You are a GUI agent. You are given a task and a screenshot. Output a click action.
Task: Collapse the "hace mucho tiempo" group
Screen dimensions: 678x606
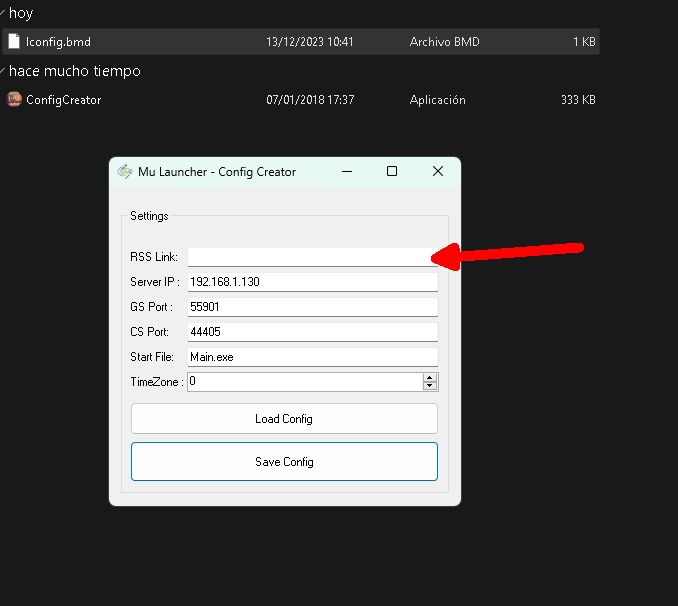click(3, 71)
